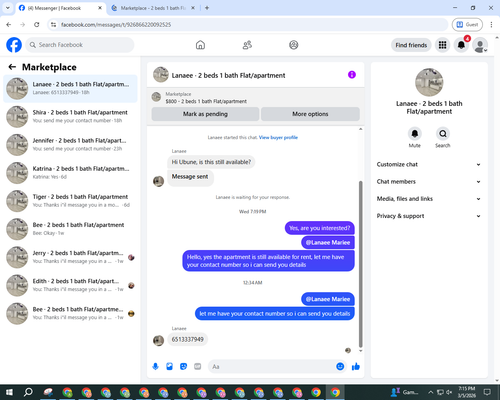Open Chrome three-dot menu
The image size is (500, 400).
pos(491,24)
